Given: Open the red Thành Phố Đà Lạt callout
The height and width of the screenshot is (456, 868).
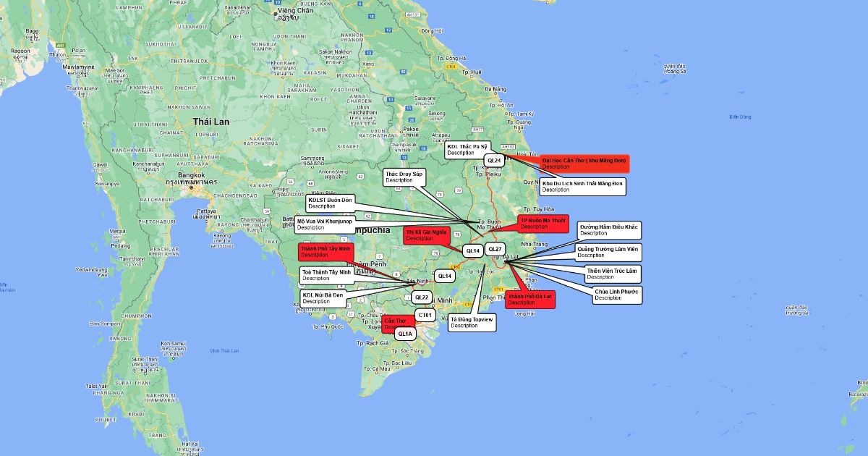Looking at the screenshot, I should [529, 300].
